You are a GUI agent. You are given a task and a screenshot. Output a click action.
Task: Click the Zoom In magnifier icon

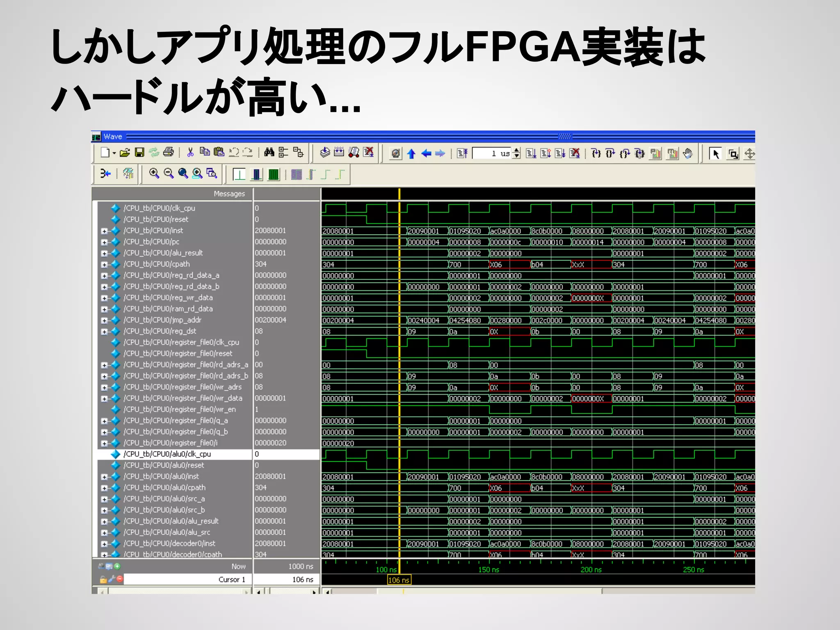(154, 173)
